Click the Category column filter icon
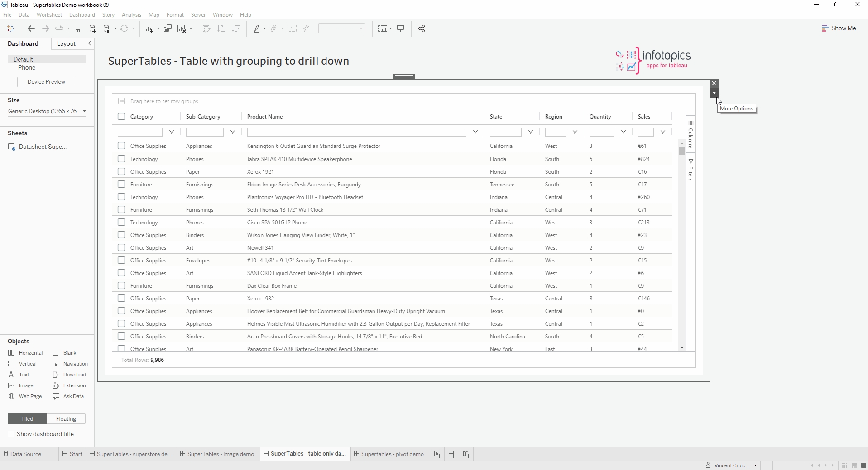The image size is (868, 470). pos(172,132)
